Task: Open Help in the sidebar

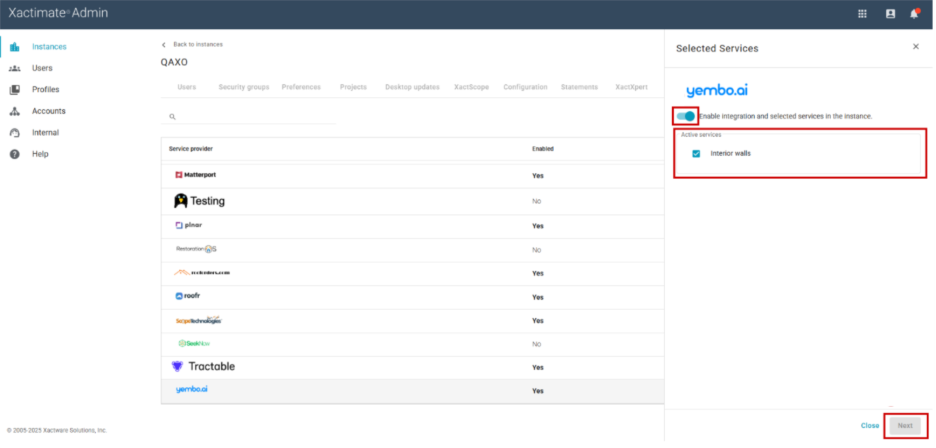Action: [40, 154]
